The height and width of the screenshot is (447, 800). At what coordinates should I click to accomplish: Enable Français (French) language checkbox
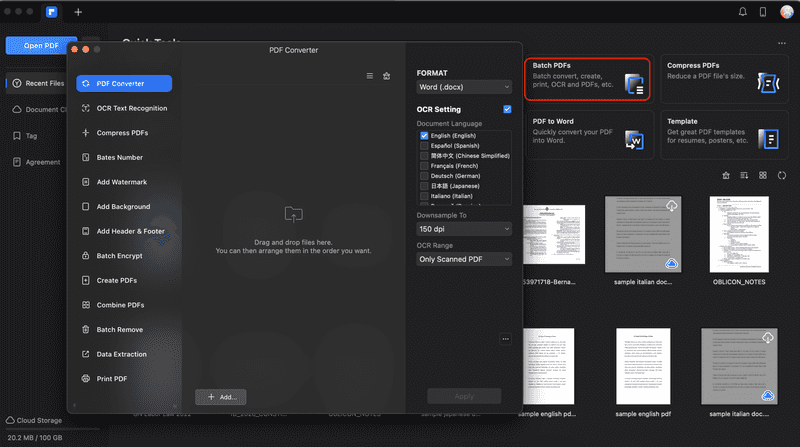click(x=425, y=165)
